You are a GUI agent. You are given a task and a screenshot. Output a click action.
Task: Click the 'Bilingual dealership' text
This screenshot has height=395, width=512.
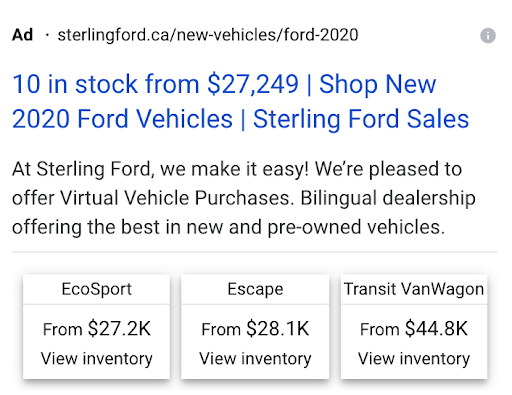(x=388, y=198)
